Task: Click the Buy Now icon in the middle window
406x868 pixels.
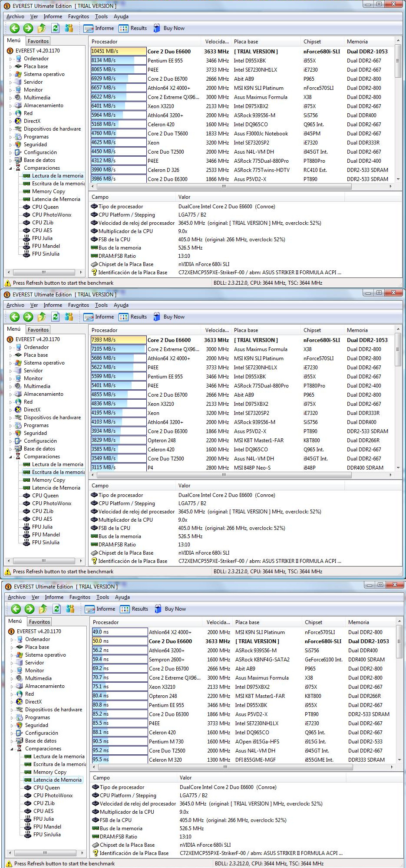Action: [x=157, y=317]
